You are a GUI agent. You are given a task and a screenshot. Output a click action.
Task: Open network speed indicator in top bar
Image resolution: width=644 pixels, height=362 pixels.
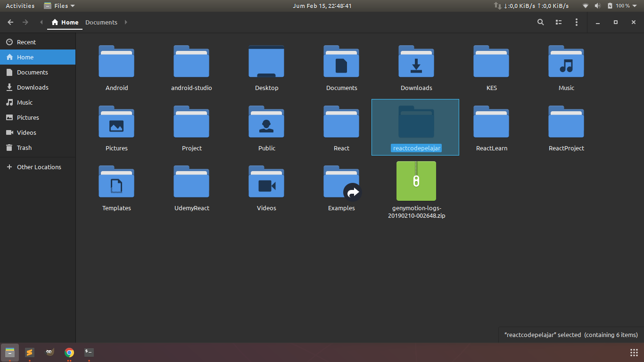pyautogui.click(x=531, y=6)
